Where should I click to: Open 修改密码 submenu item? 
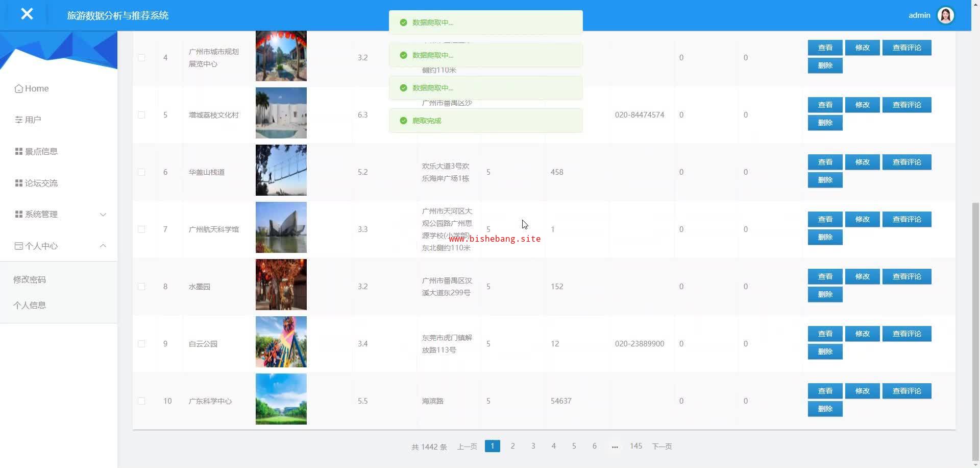pos(30,280)
